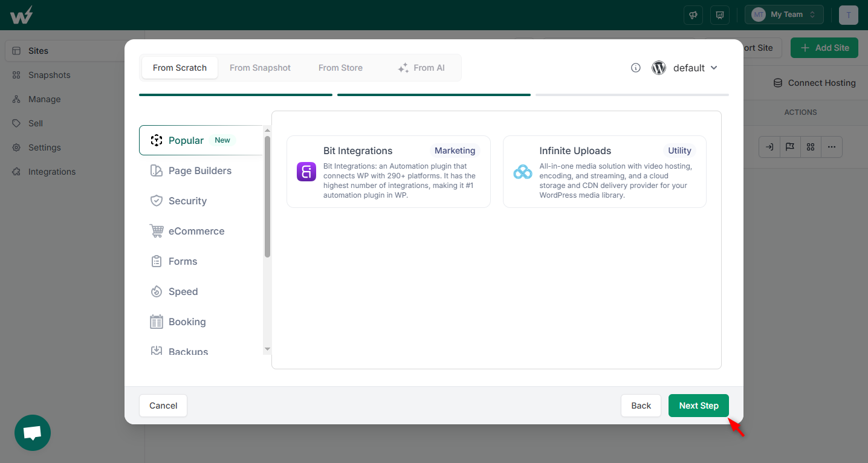Click the grid action icon in Actions

tap(811, 147)
